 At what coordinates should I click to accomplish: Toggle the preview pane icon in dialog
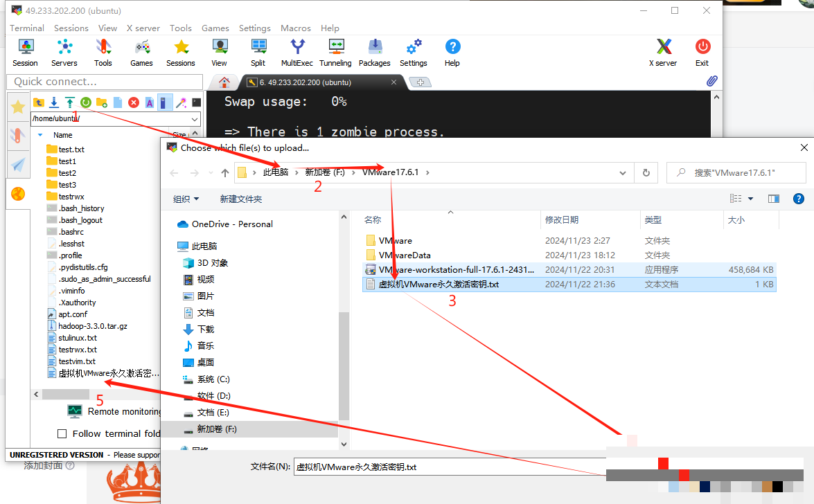[x=774, y=199]
